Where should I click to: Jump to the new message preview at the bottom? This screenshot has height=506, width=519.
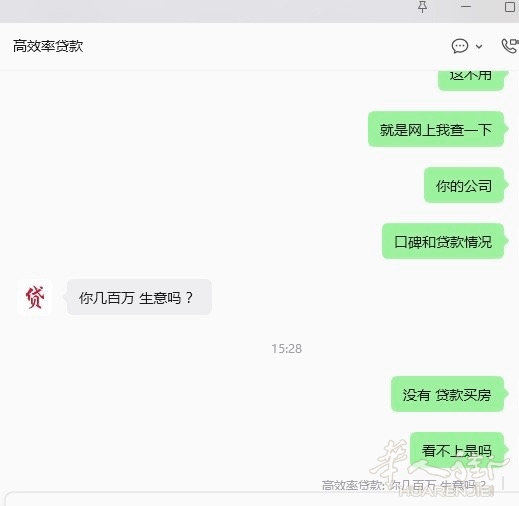tap(404, 485)
